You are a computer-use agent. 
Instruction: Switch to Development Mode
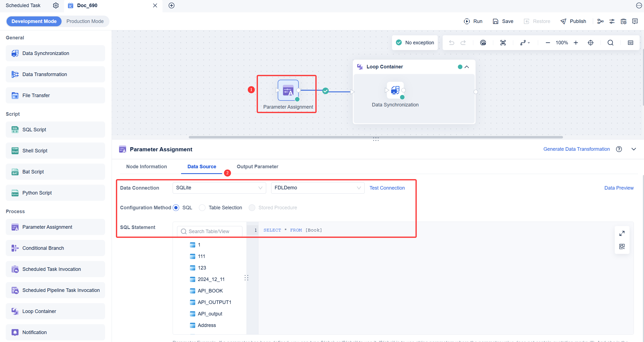[34, 21]
